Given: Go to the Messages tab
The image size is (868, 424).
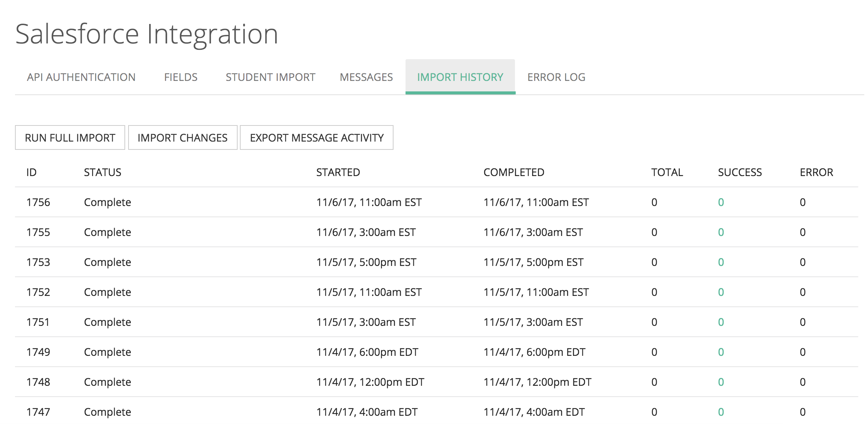Looking at the screenshot, I should (x=366, y=77).
